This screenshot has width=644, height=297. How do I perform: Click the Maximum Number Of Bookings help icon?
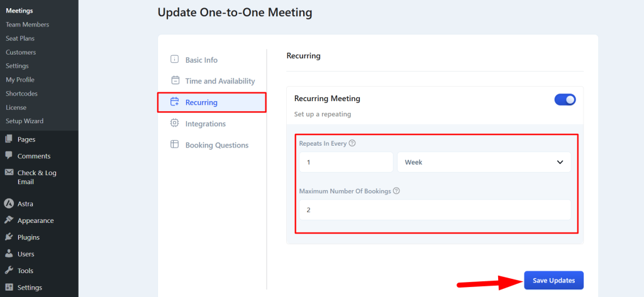tap(396, 191)
